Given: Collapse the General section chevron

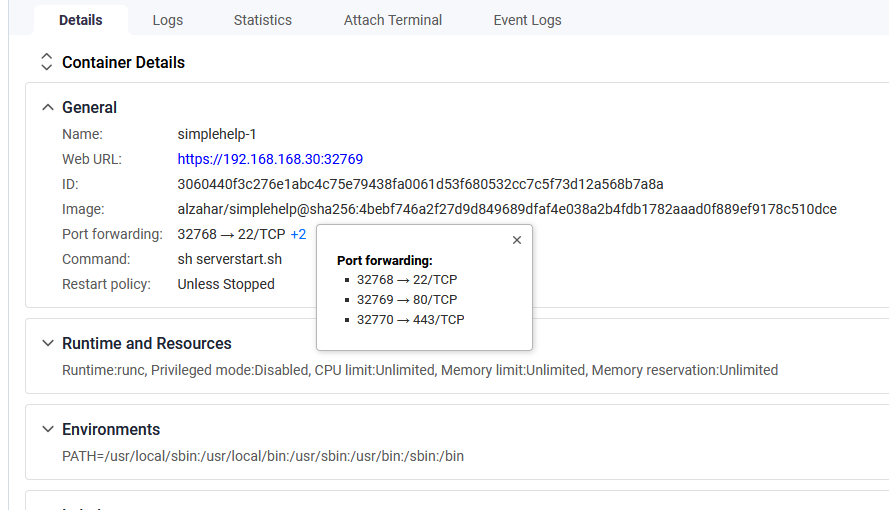Looking at the screenshot, I should (x=48, y=107).
